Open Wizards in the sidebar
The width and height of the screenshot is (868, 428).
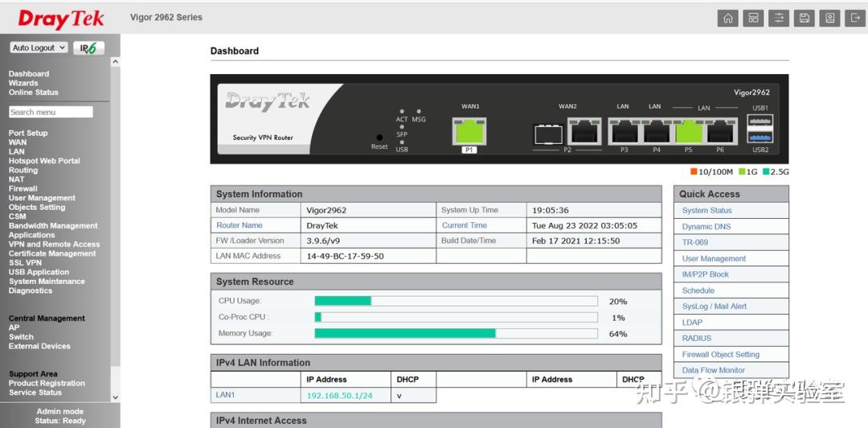coord(23,83)
